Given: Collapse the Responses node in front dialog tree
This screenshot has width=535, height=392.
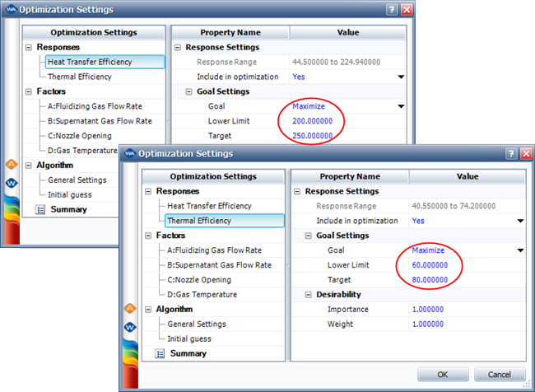Looking at the screenshot, I should point(148,191).
